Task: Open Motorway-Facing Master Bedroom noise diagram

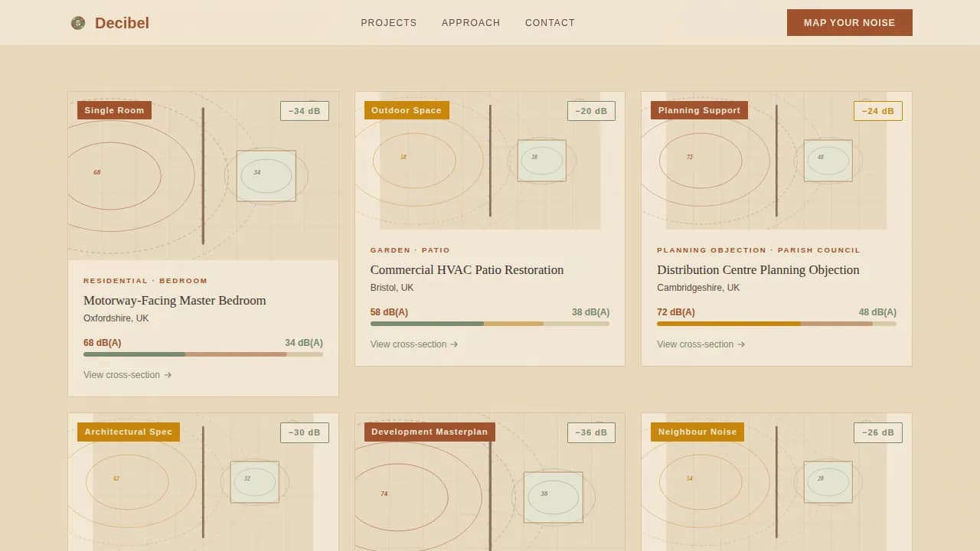Action: point(203,176)
